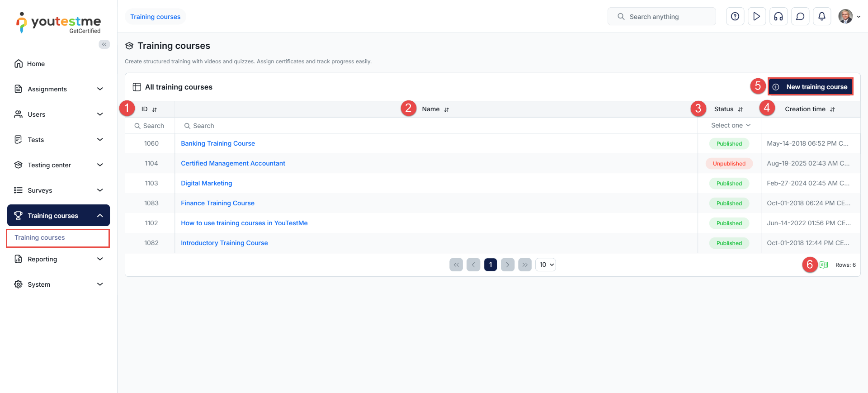Viewport: 868px width, 393px height.
Task: Open Digital Marketing course link
Action: pos(207,183)
